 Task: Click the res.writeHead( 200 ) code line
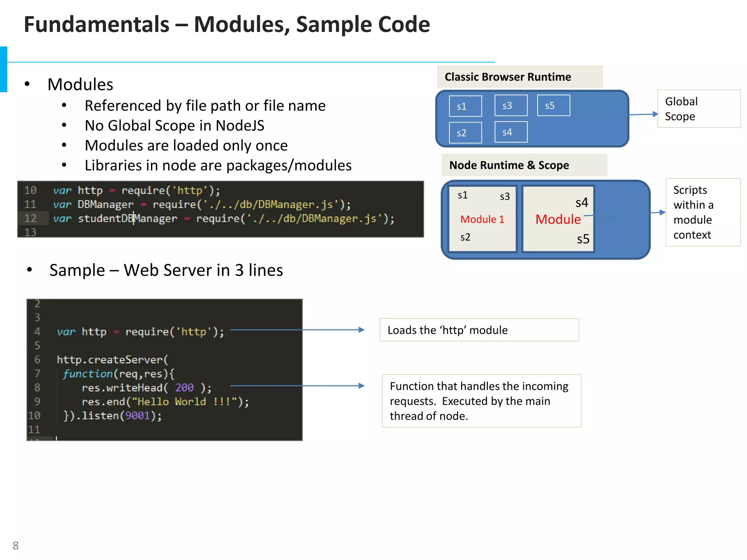point(146,388)
